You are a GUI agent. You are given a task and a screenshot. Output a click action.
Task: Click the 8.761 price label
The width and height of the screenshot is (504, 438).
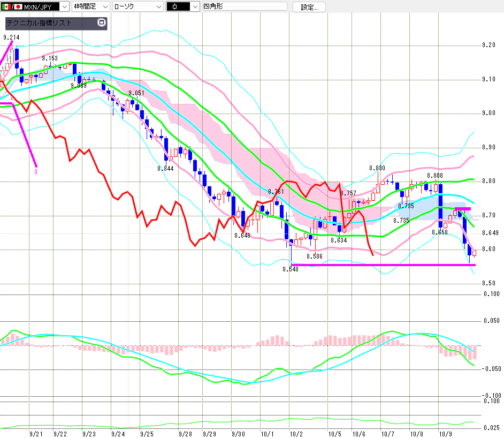pyautogui.click(x=276, y=192)
